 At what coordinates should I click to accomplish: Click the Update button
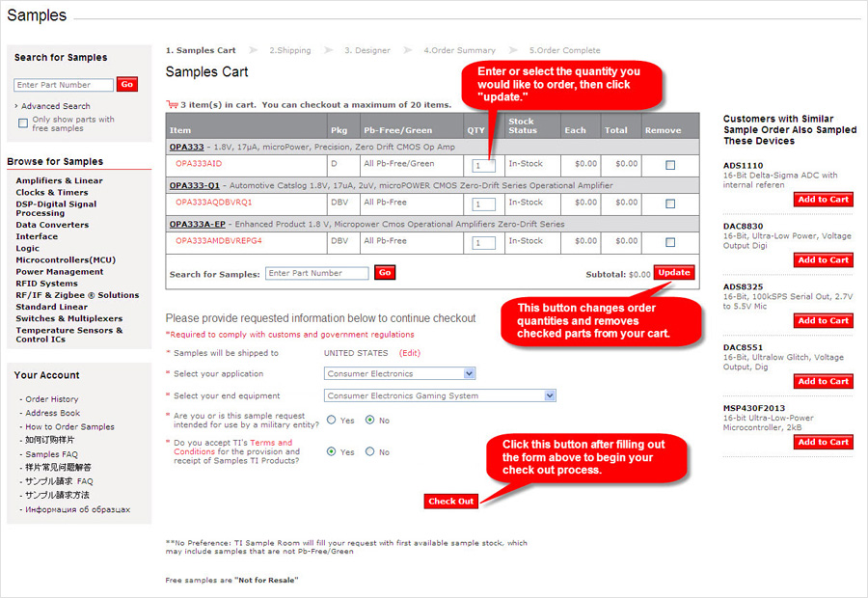[x=674, y=273]
